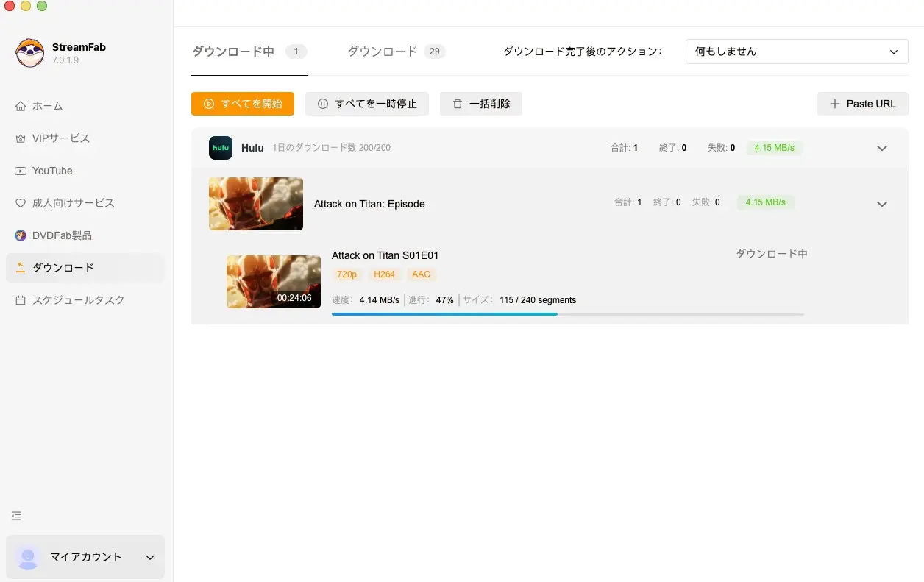Open VIPサービス in the sidebar
The image size is (924, 582).
click(85, 138)
